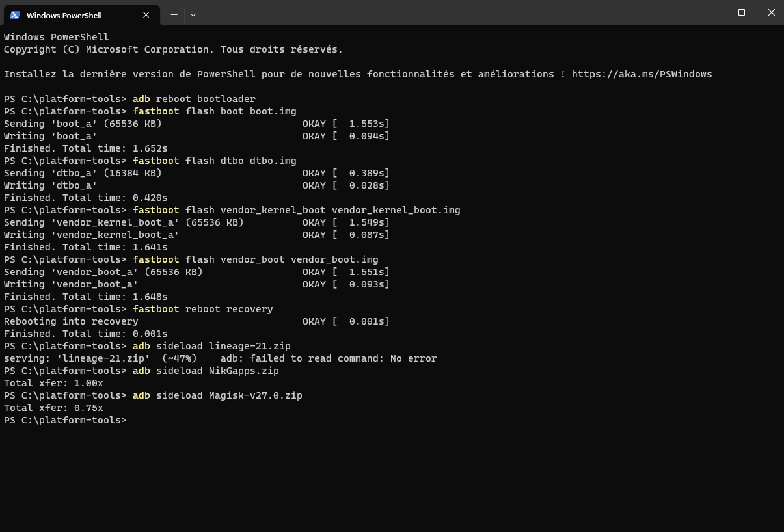Screen dimensions: 784x532
Task: Click the 'fastboot flash dtbo dtbo.img' command
Action: tap(214, 161)
